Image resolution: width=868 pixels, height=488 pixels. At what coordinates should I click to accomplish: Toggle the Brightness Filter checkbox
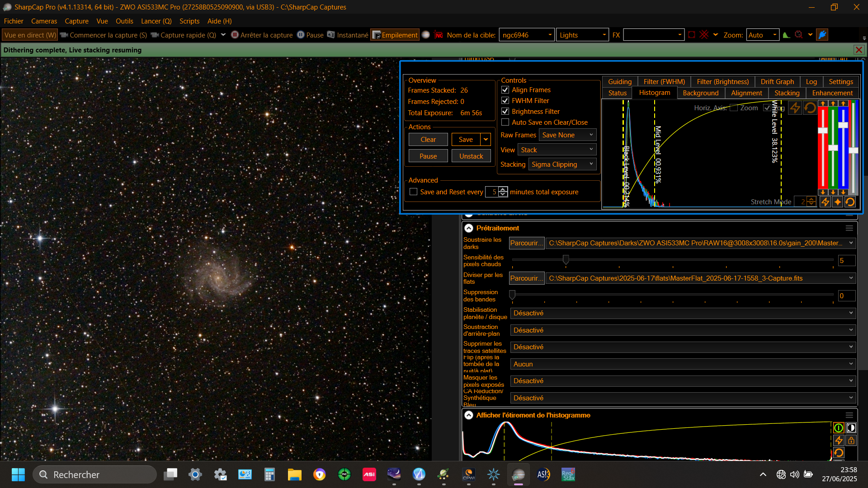(x=505, y=112)
